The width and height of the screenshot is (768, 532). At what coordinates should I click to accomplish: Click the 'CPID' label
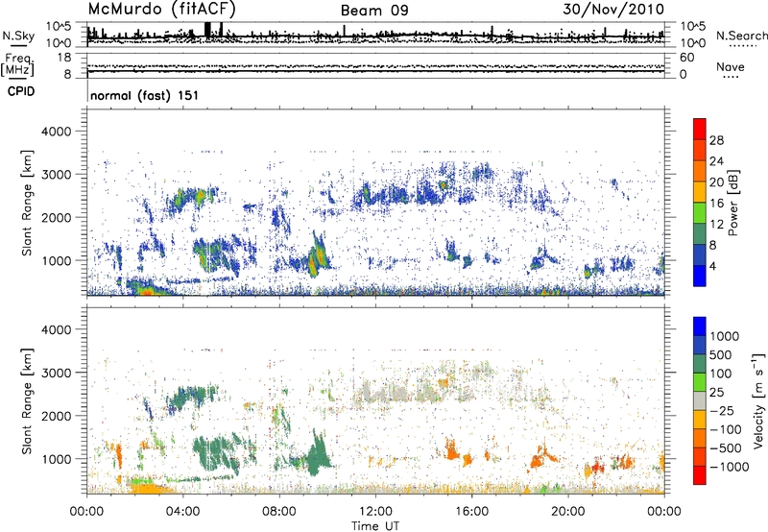(x=21, y=91)
